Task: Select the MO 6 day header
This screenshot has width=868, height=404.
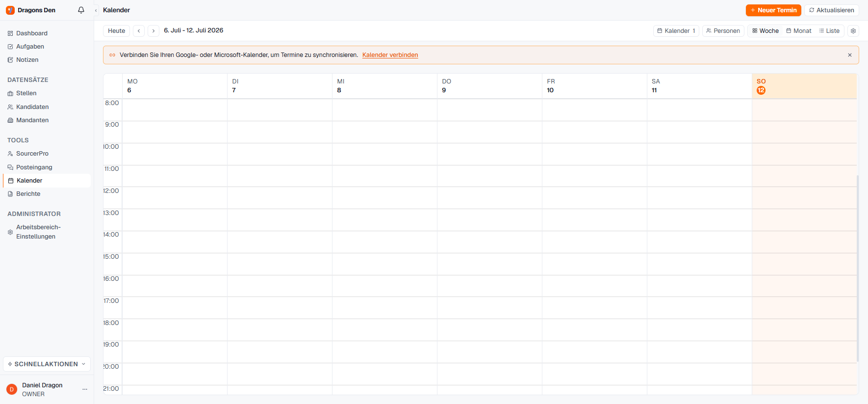Action: coord(175,86)
